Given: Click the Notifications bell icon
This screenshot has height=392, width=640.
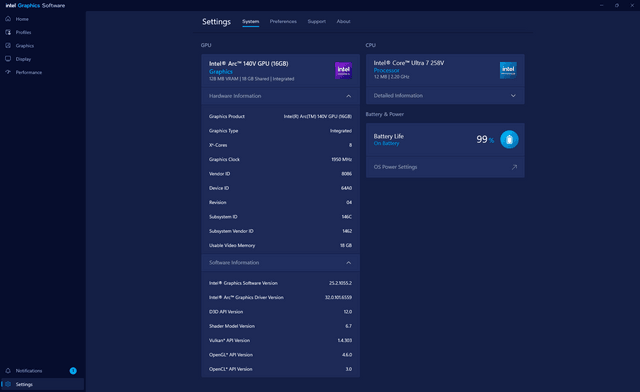Looking at the screenshot, I should [x=8, y=371].
